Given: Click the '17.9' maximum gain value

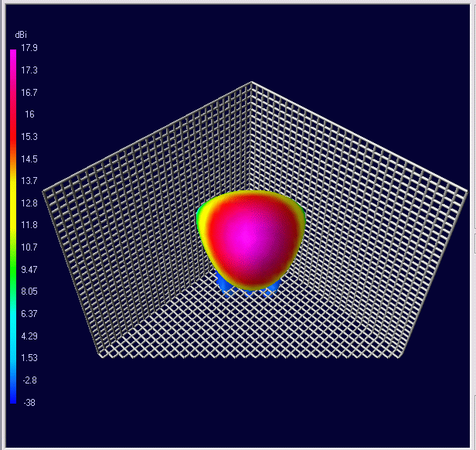Looking at the screenshot, I should click(x=29, y=48).
